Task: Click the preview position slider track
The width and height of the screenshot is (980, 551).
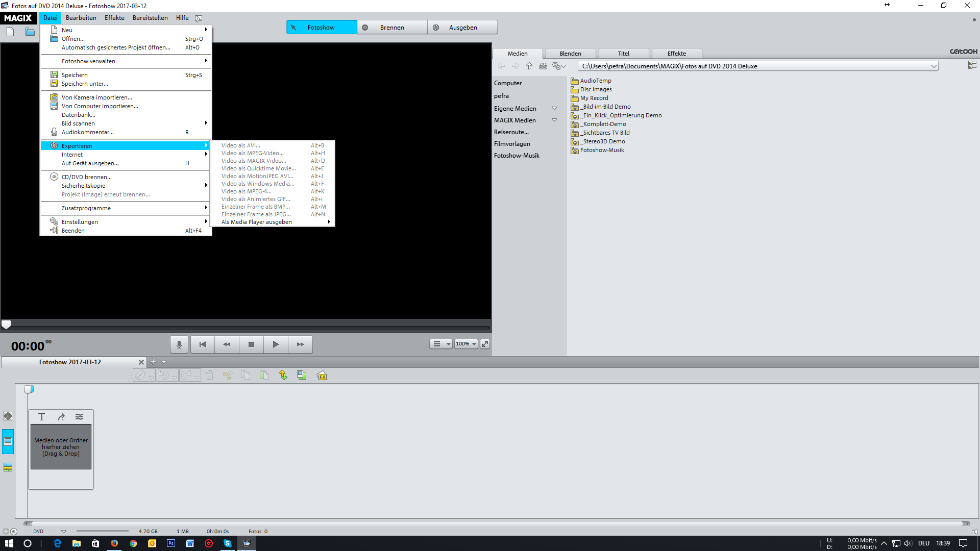Action: [x=245, y=327]
